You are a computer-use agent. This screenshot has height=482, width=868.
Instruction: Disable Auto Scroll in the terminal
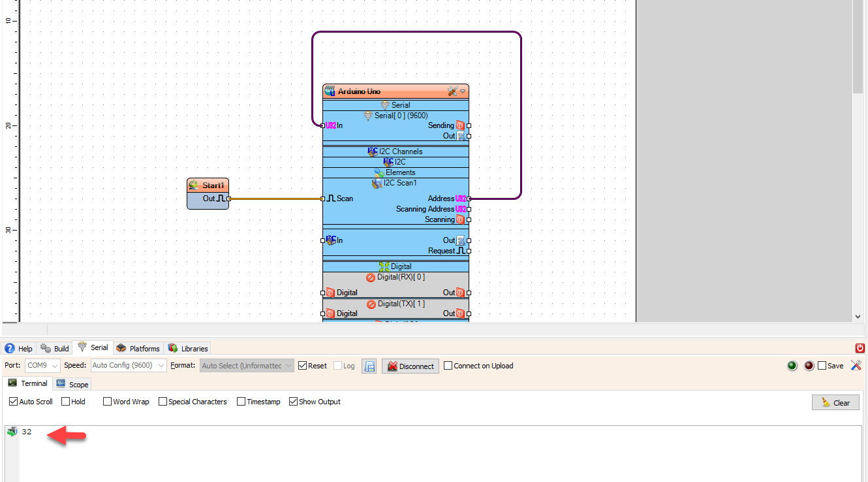pos(14,402)
